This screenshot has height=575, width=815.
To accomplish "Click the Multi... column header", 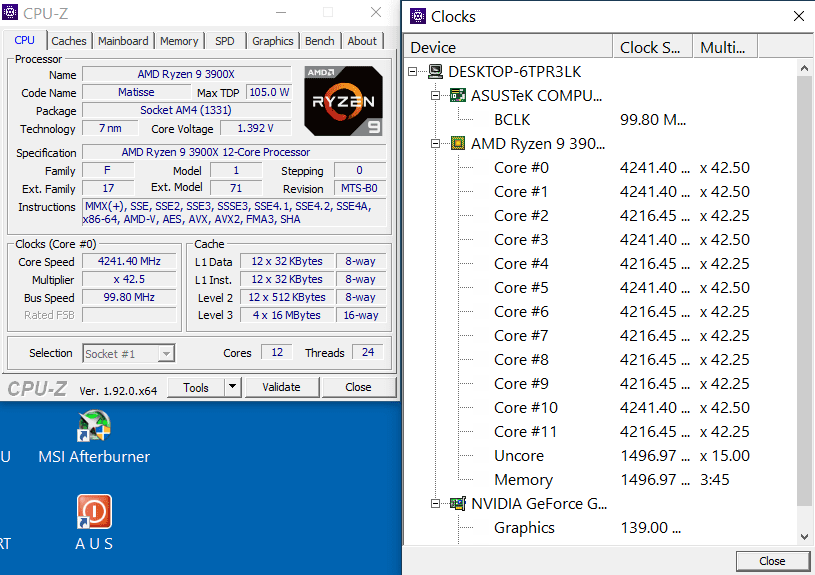I will [x=725, y=47].
